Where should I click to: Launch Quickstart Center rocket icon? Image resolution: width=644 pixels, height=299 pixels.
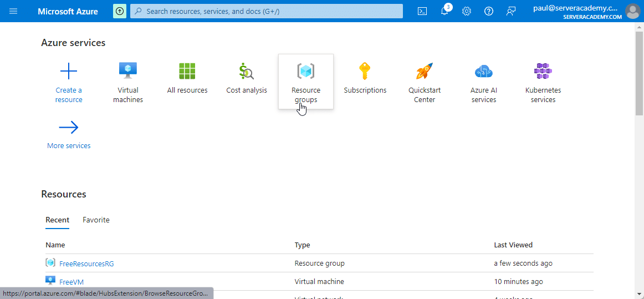pyautogui.click(x=425, y=72)
